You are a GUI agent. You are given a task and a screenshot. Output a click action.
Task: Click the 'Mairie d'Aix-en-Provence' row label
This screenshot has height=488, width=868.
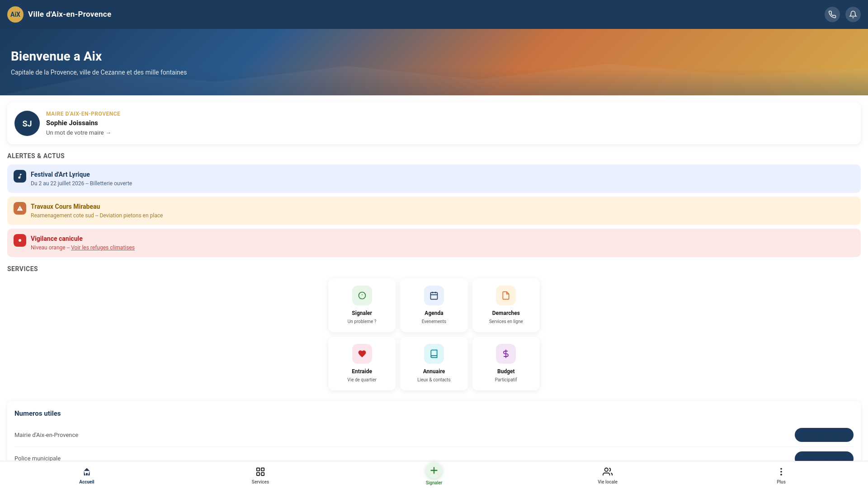click(46, 435)
